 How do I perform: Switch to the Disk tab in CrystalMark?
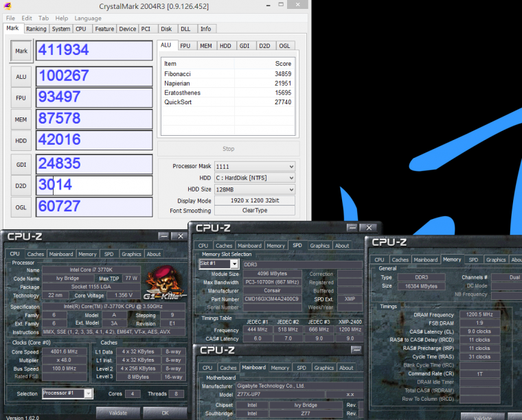pos(166,29)
